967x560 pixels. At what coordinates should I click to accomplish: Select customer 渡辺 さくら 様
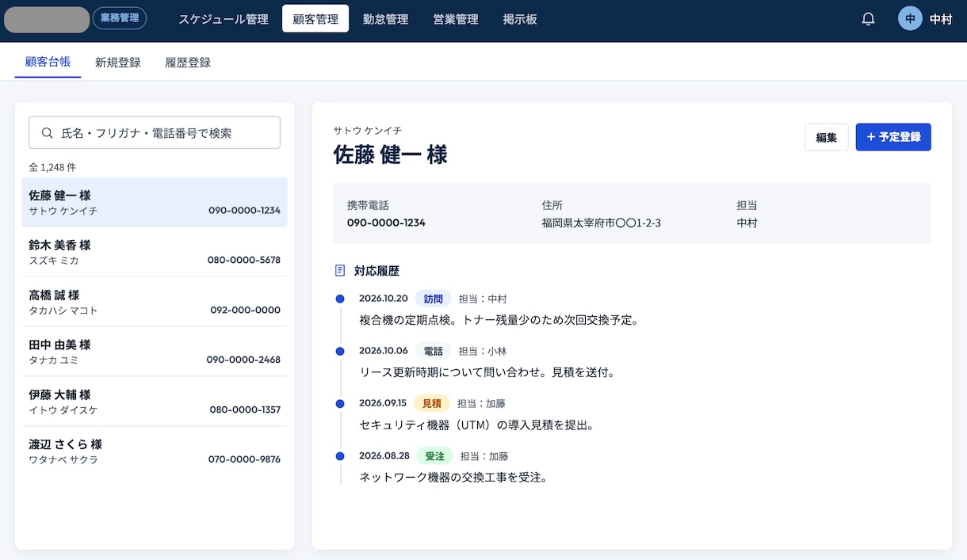coord(155,451)
